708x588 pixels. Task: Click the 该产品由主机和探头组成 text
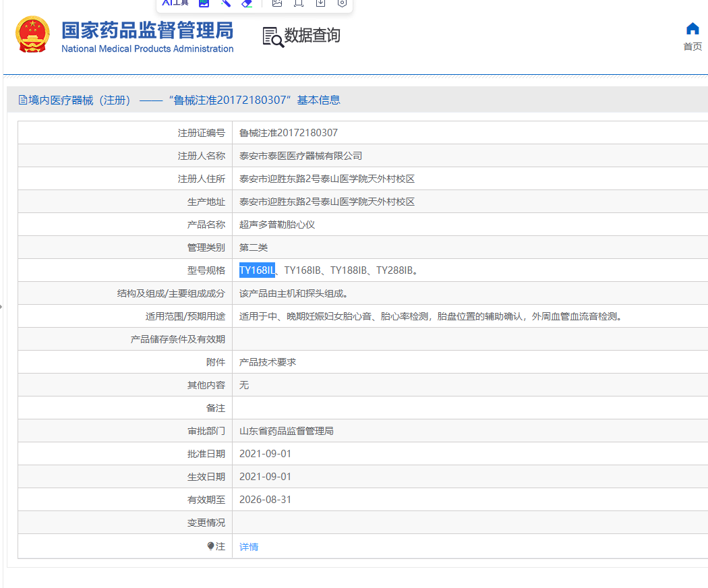(x=293, y=293)
